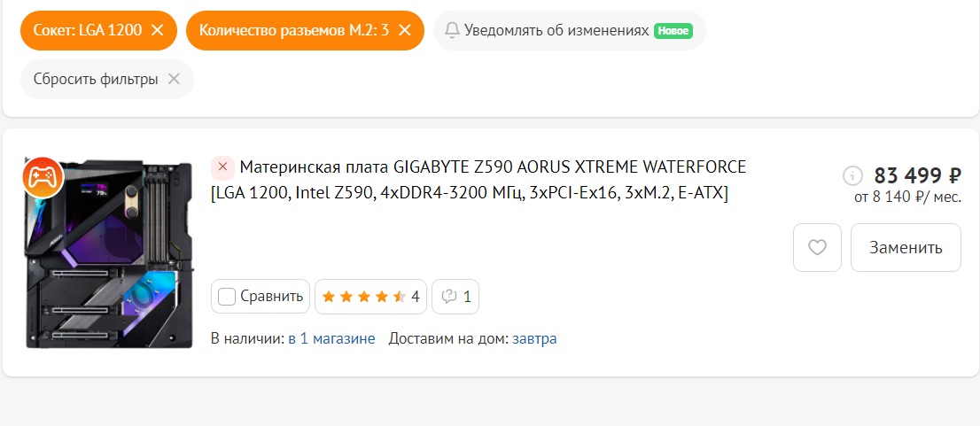Click the bell notification icon
Image resolution: width=980 pixels, height=426 pixels.
coord(452,30)
